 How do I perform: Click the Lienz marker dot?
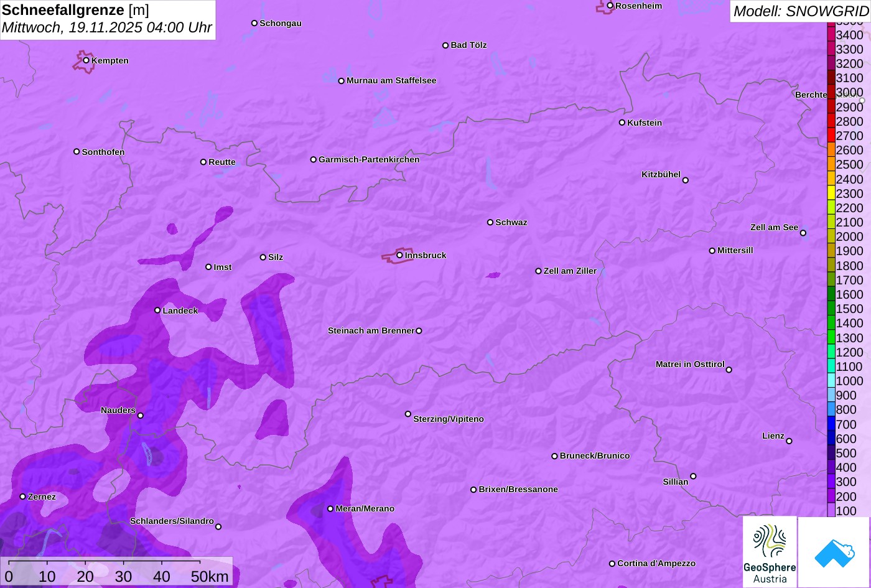coord(789,441)
